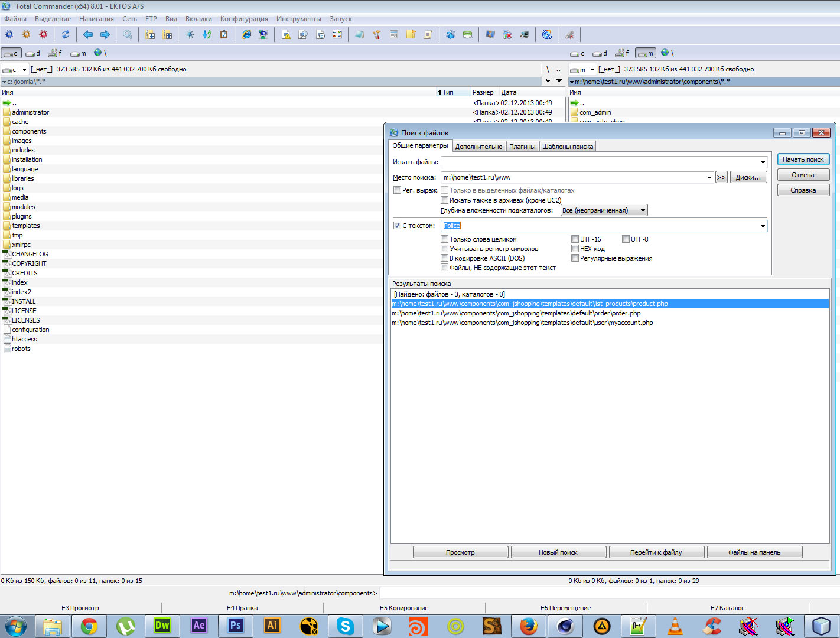The image size is (840, 638).
Task: Click Отмена button in search dialog
Action: (x=803, y=175)
